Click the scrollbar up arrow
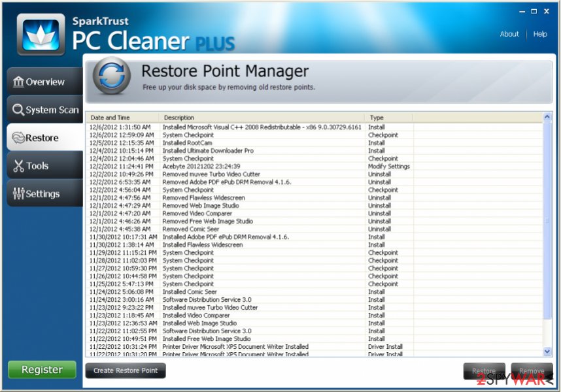The width and height of the screenshot is (561, 392). [547, 117]
